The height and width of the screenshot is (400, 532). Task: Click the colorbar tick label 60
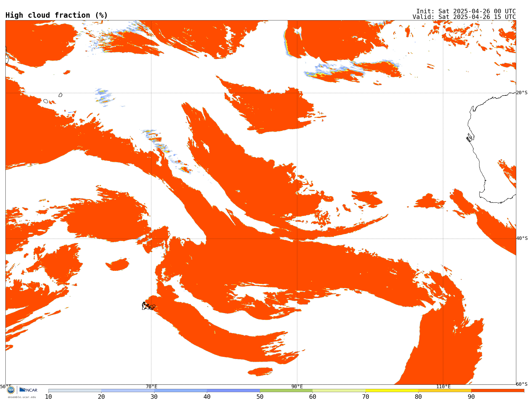click(x=313, y=397)
